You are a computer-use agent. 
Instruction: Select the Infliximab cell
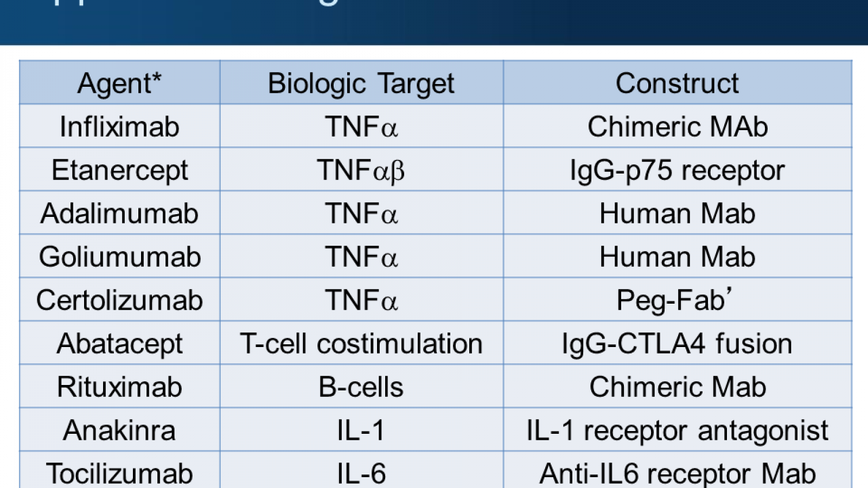(x=119, y=127)
